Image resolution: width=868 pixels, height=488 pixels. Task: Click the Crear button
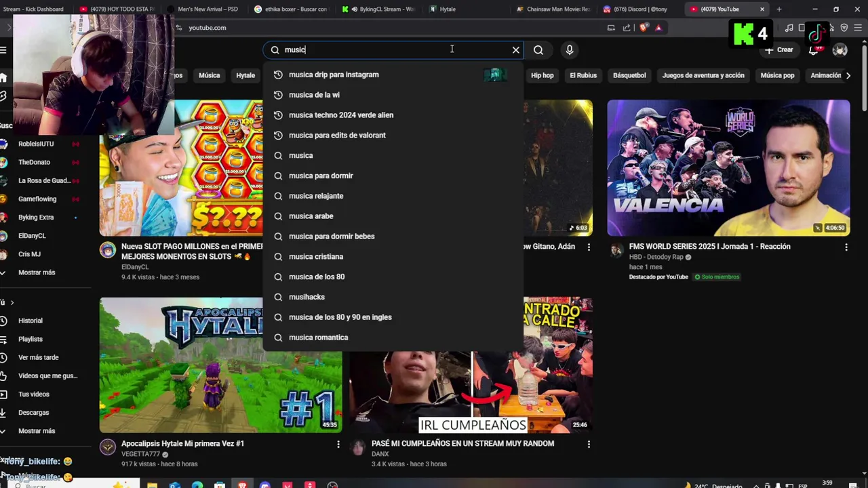(x=778, y=49)
